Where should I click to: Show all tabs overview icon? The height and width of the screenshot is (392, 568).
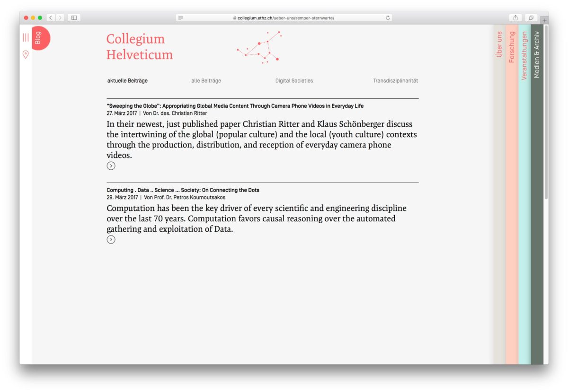(531, 18)
